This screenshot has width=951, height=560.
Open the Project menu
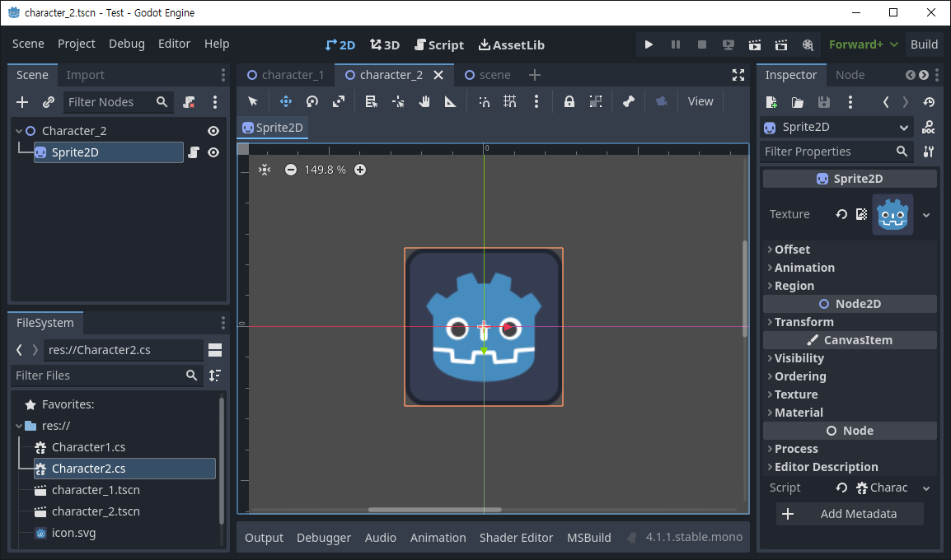[77, 44]
